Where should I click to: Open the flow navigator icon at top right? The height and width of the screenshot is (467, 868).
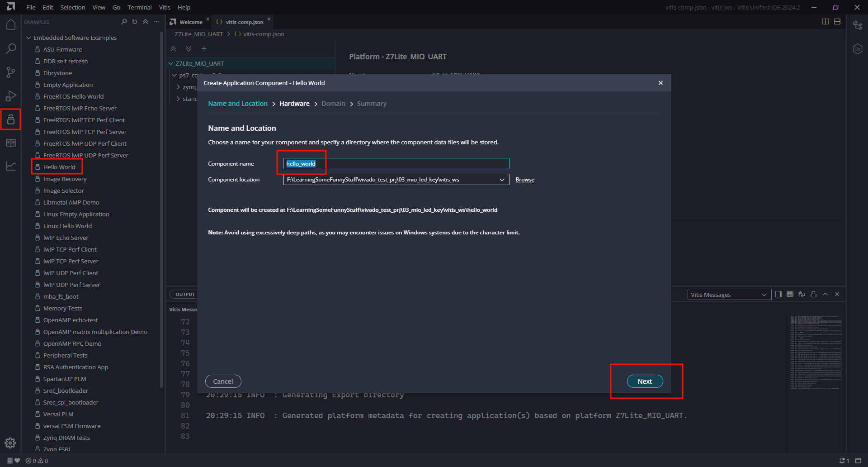point(858,25)
